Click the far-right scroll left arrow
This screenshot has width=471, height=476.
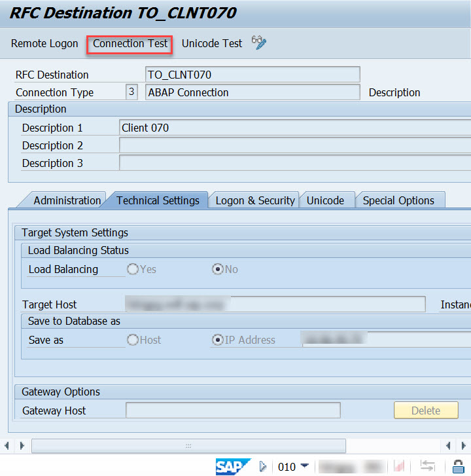coord(448,446)
